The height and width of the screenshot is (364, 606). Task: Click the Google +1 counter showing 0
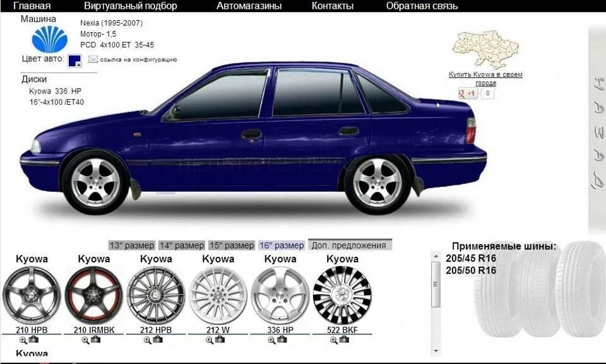488,93
